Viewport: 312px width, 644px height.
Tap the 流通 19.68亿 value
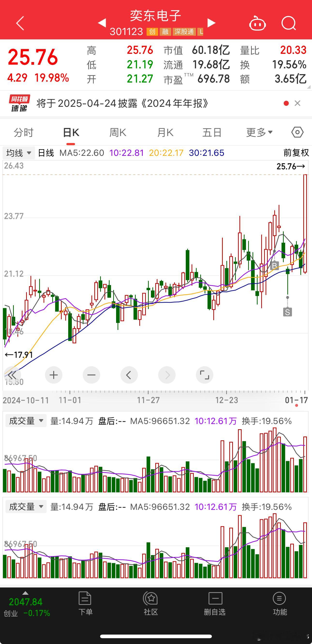coord(211,65)
